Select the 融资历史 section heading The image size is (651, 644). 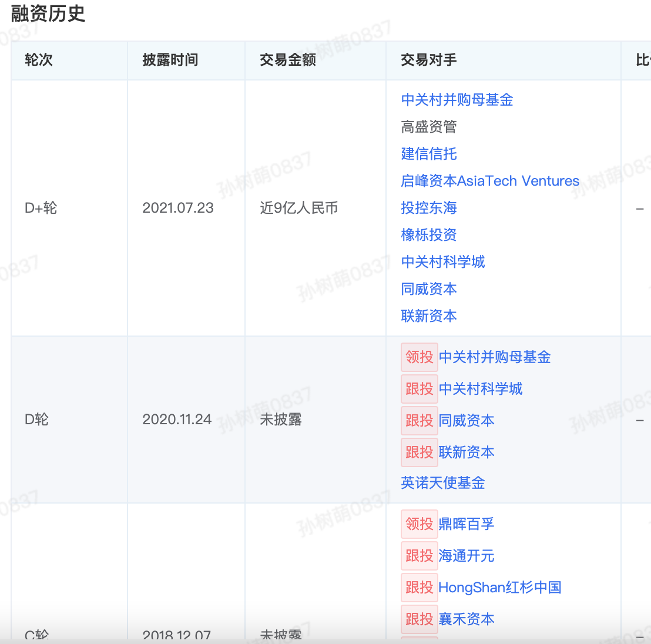[48, 14]
